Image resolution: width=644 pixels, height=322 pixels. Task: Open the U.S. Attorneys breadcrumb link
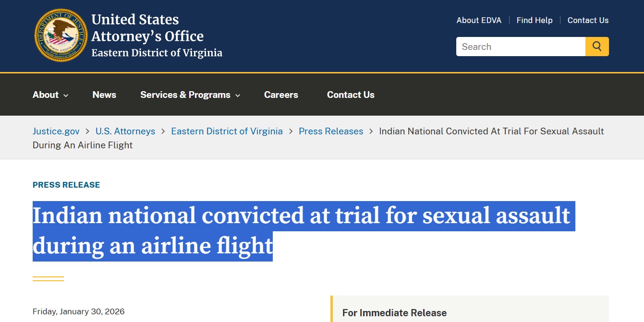click(125, 131)
